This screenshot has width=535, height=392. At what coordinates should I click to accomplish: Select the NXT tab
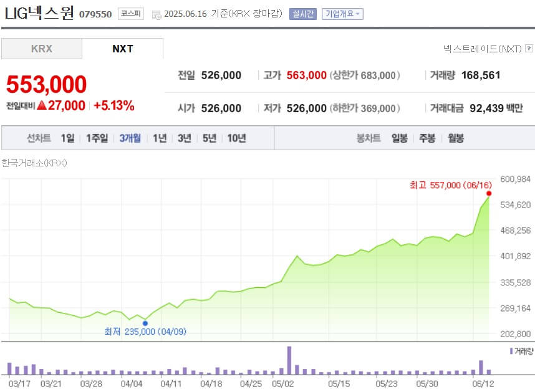click(122, 49)
